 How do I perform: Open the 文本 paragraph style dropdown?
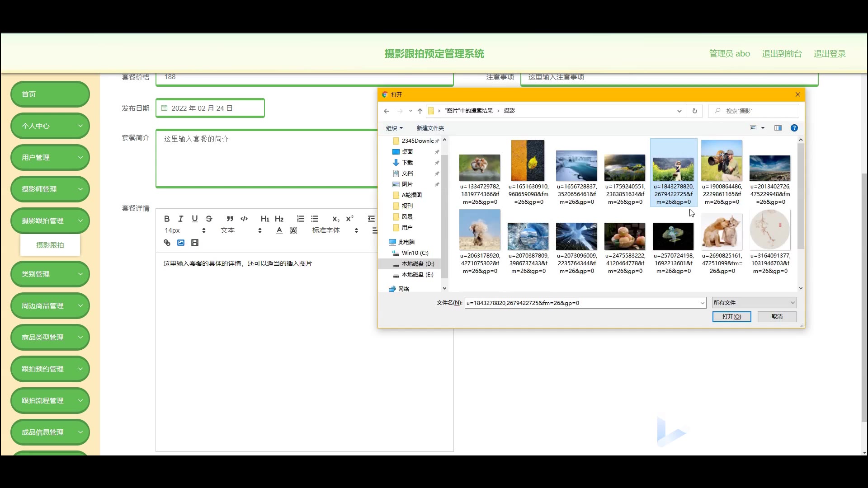(241, 230)
